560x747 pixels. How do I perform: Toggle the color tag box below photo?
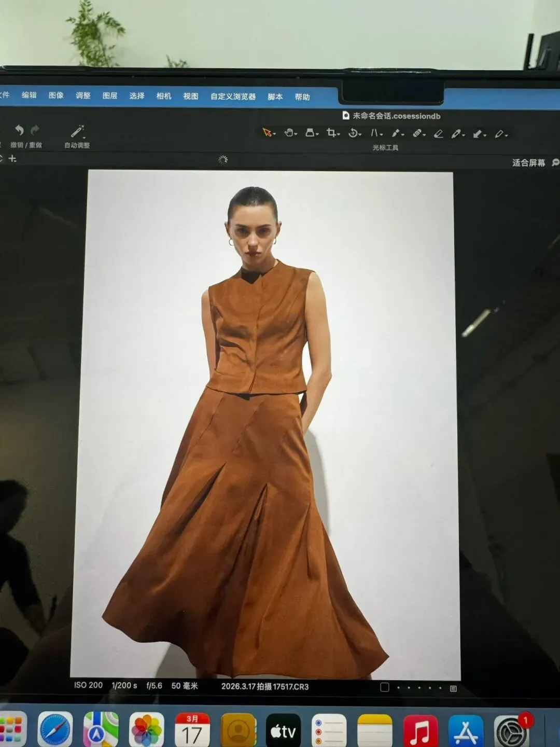coord(385,687)
